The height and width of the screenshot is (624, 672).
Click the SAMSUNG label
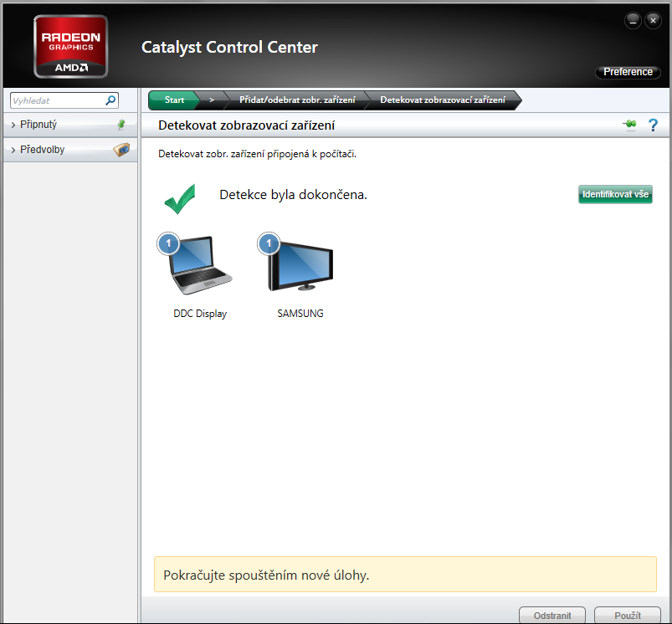click(x=300, y=314)
